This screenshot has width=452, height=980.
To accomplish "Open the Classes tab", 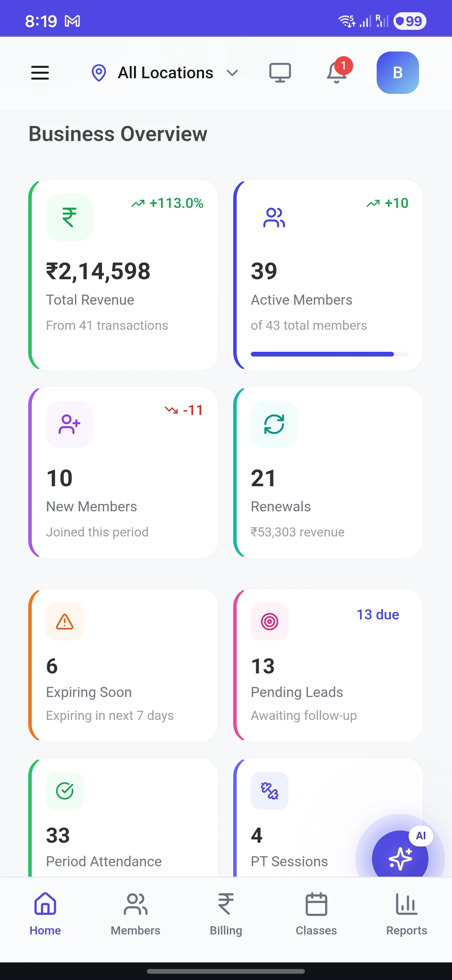I will click(x=316, y=914).
